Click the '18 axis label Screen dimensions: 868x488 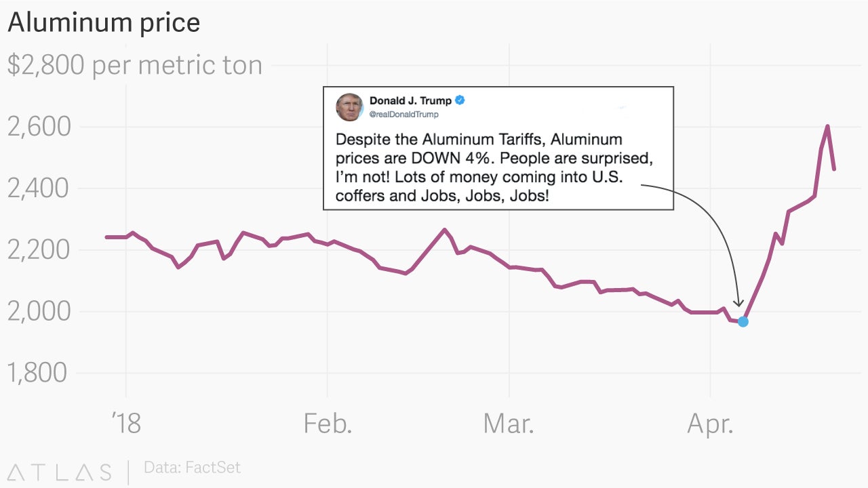pyautogui.click(x=126, y=424)
